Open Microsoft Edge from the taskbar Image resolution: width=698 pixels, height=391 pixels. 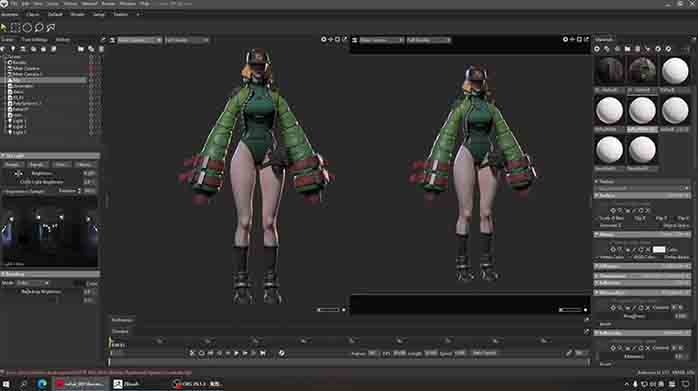42,383
